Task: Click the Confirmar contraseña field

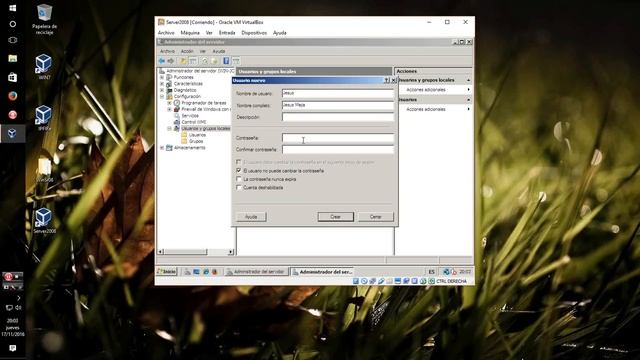Action: [x=338, y=150]
